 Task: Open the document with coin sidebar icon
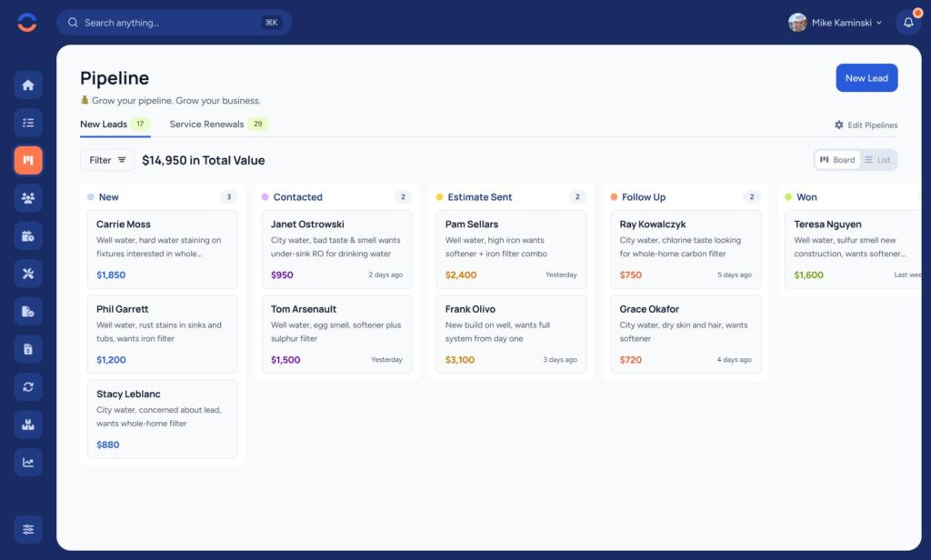tap(28, 311)
